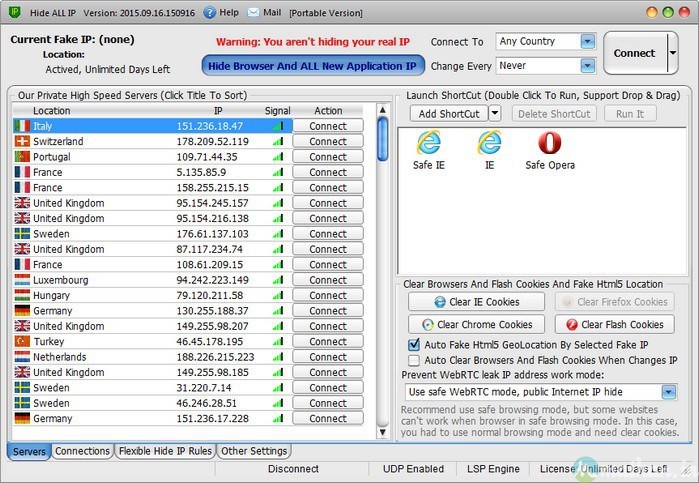Sort servers by Location column header
The width and height of the screenshot is (699, 483).
coord(52,111)
